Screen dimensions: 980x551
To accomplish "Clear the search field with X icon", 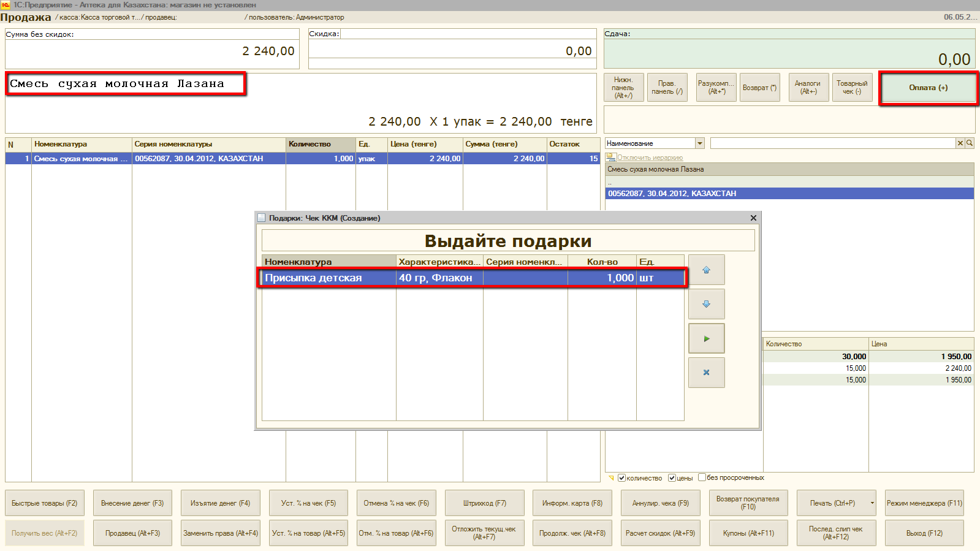I will (960, 143).
